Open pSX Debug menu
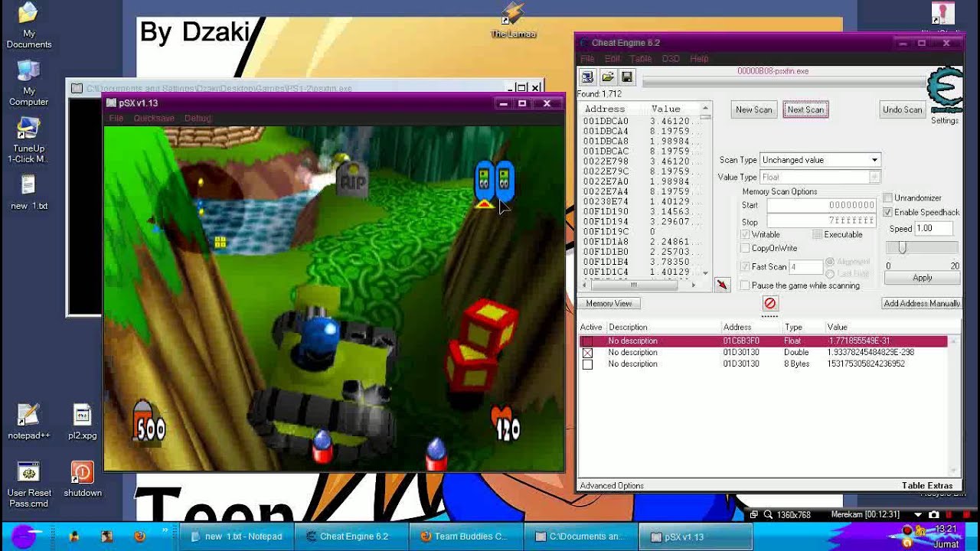 (198, 119)
